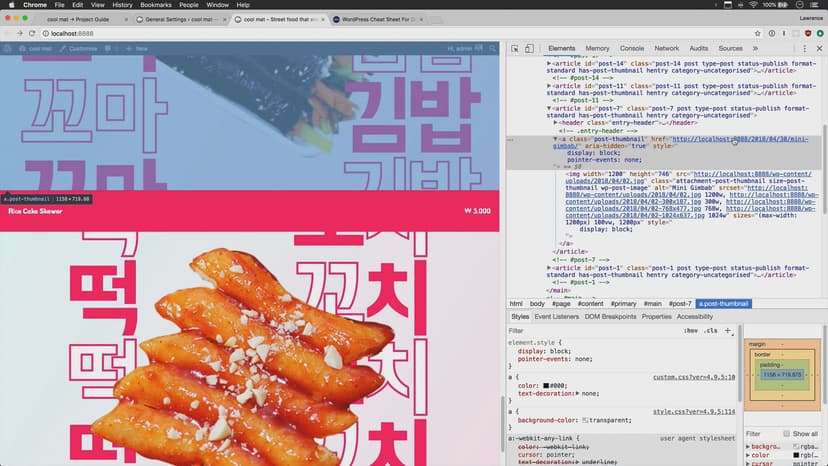Open DevTools three-dot options menu
Screen dimensions: 828x466
click(x=806, y=48)
